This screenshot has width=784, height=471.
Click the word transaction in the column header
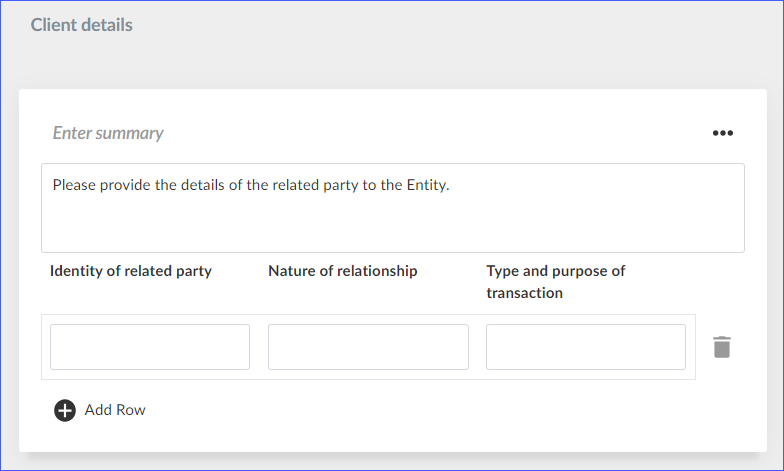pyautogui.click(x=524, y=293)
